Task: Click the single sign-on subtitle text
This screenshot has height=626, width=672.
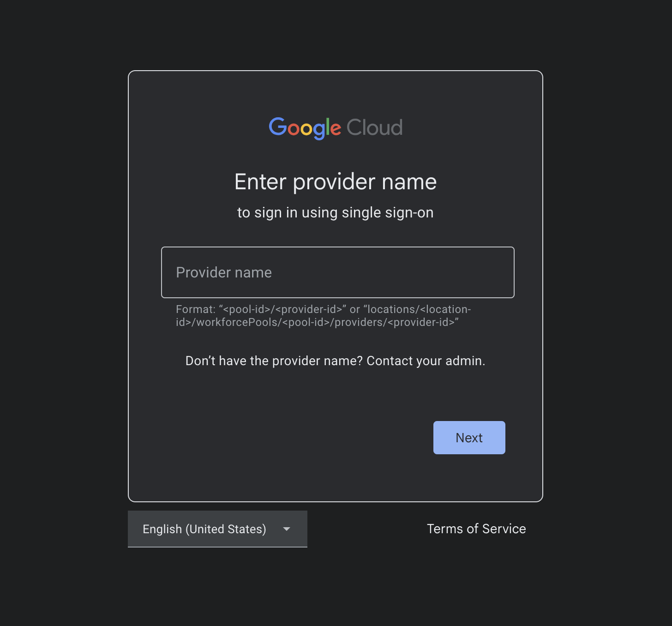Action: pos(335,212)
